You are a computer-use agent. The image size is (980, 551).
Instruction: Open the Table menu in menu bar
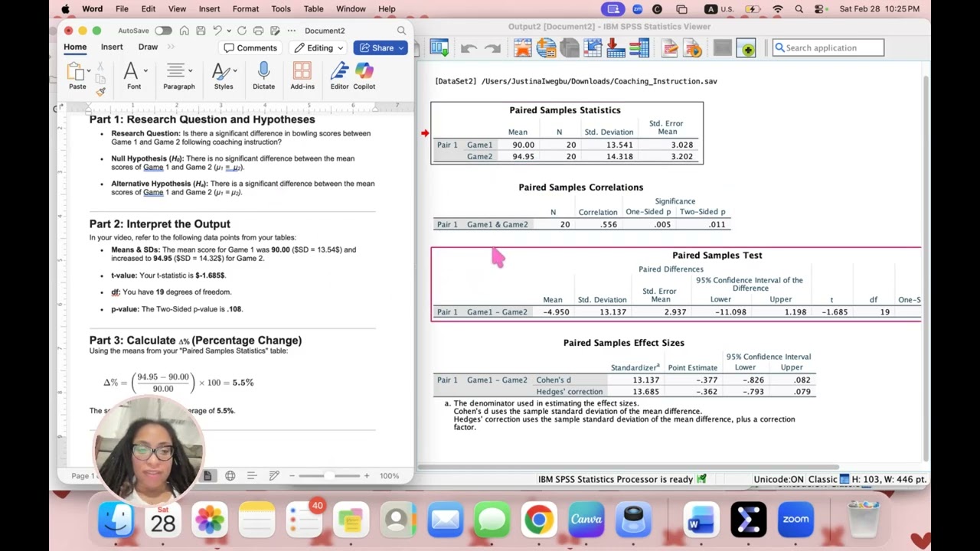click(x=313, y=9)
